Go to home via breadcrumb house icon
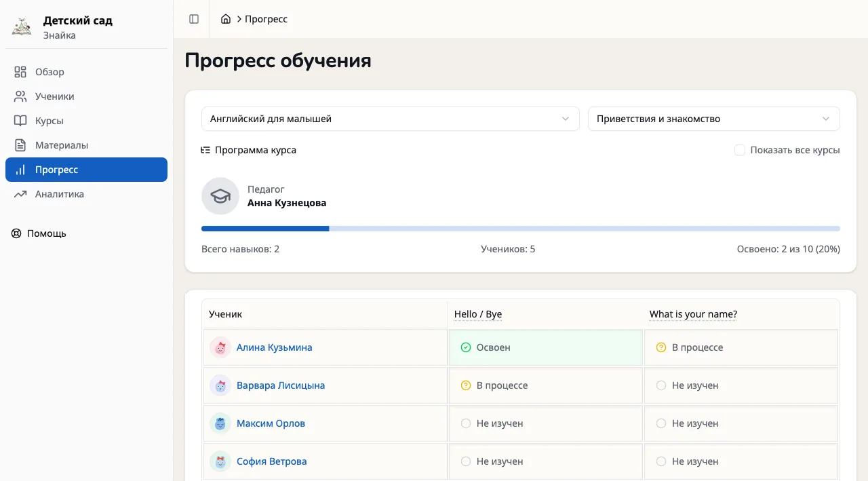Viewport: 868px width, 481px height. pyautogui.click(x=226, y=19)
